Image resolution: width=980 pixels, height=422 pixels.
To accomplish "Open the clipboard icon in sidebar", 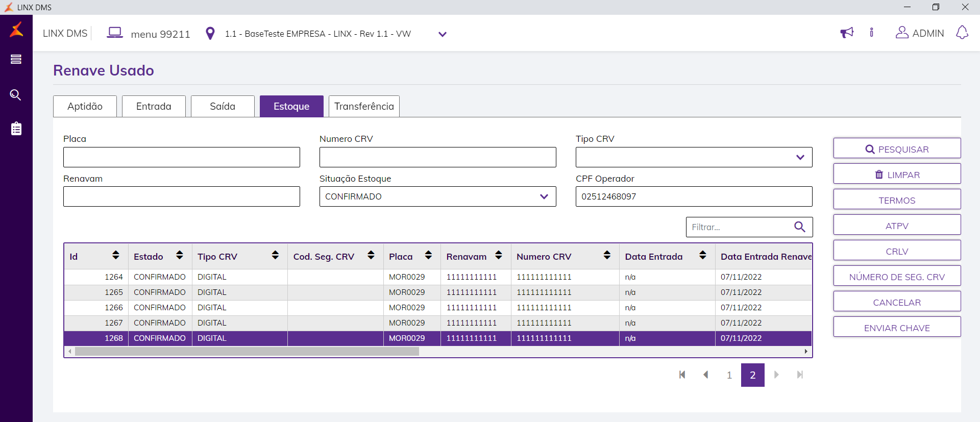I will click(x=16, y=129).
